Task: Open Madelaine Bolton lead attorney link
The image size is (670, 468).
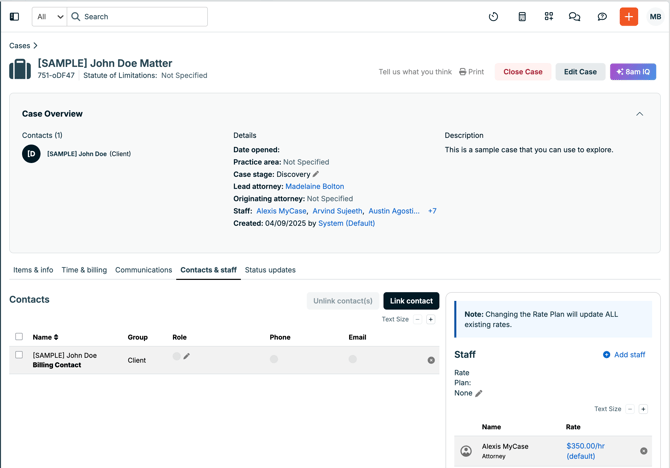Action: pyautogui.click(x=314, y=186)
